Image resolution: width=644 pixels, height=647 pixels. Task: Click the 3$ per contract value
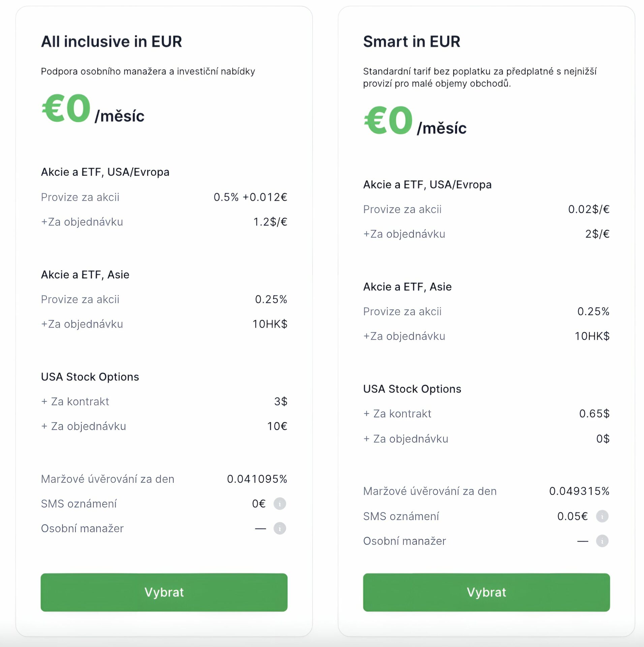pyautogui.click(x=280, y=401)
